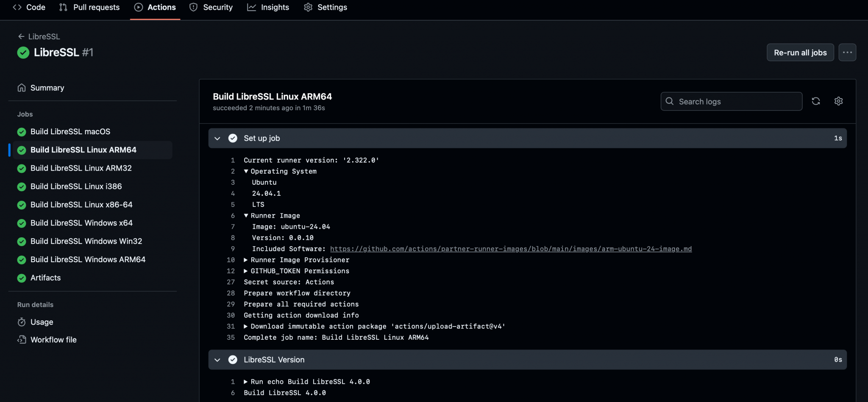Click the green run status checkmark icon
This screenshot has width=868, height=402.
[23, 53]
